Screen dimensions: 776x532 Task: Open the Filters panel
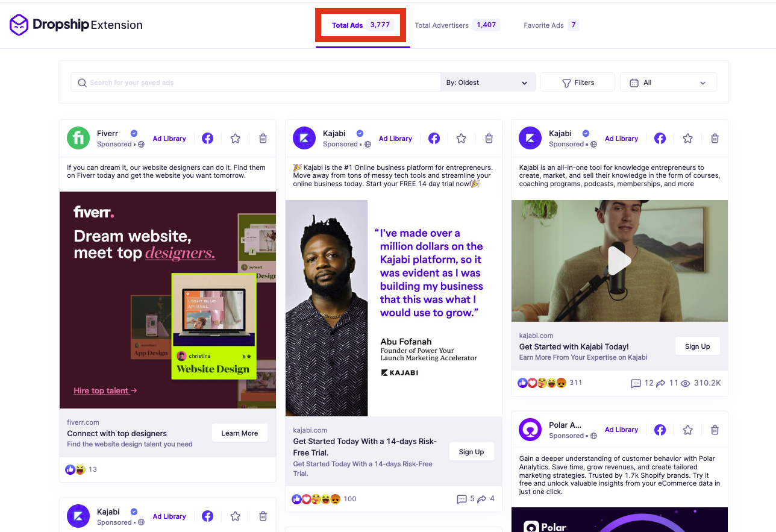click(x=577, y=82)
